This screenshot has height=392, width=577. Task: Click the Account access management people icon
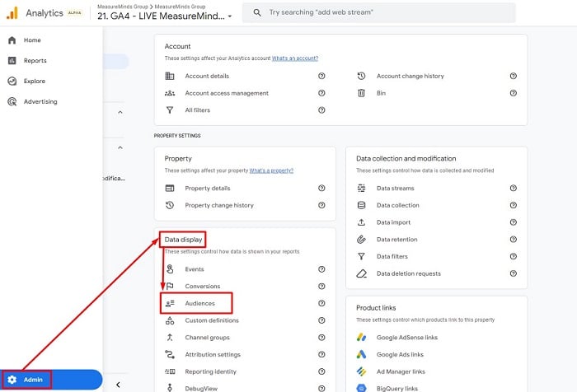pos(170,93)
